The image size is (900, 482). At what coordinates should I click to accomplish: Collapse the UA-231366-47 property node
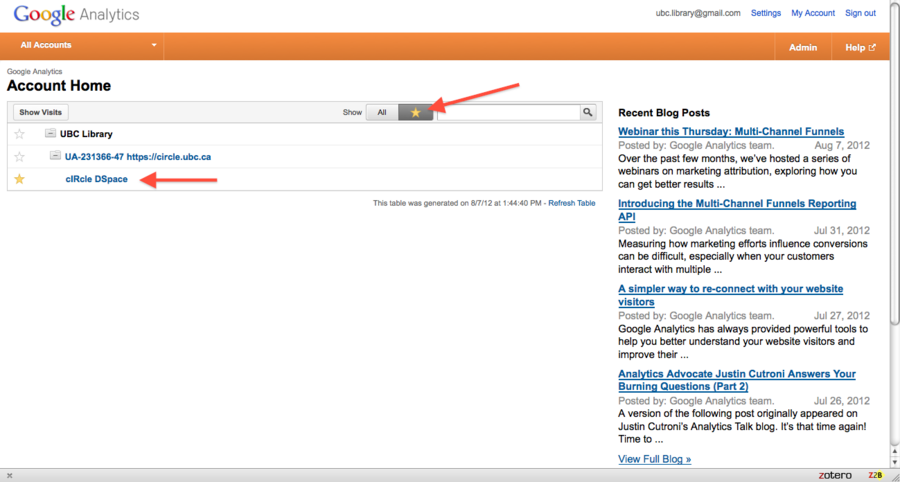coord(56,157)
